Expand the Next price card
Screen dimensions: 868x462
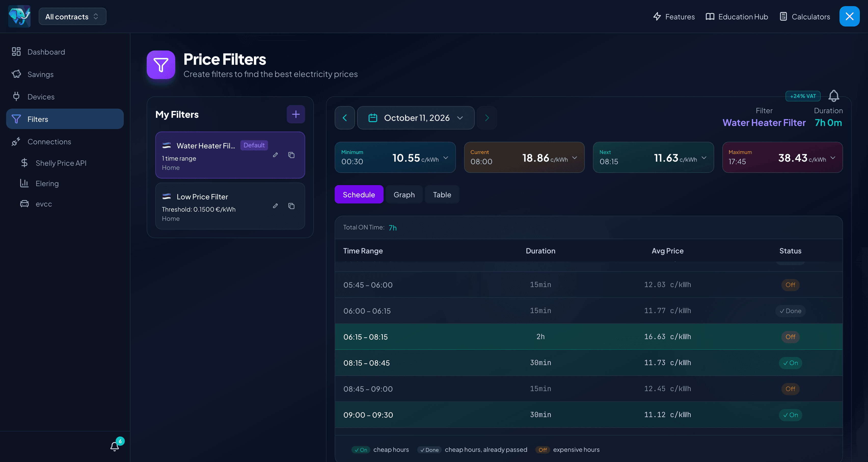(653, 158)
